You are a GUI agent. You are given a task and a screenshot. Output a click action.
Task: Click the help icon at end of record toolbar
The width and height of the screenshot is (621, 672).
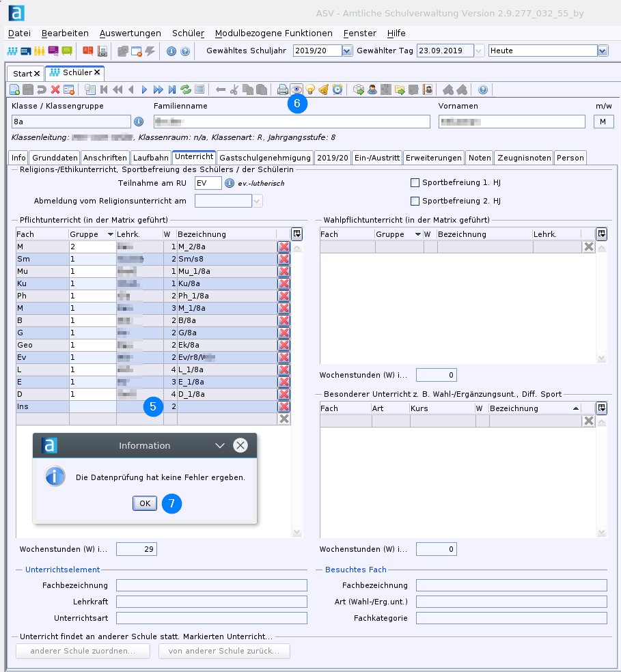coord(483,89)
